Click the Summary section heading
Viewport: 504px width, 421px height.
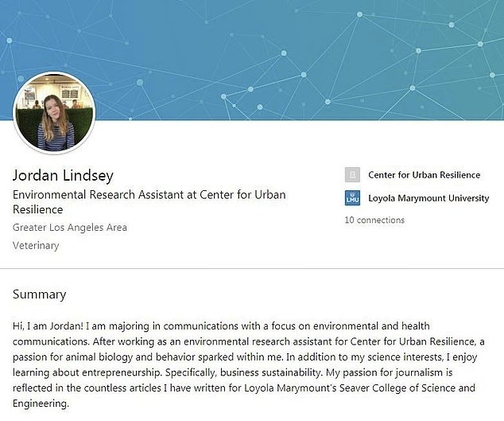click(39, 294)
